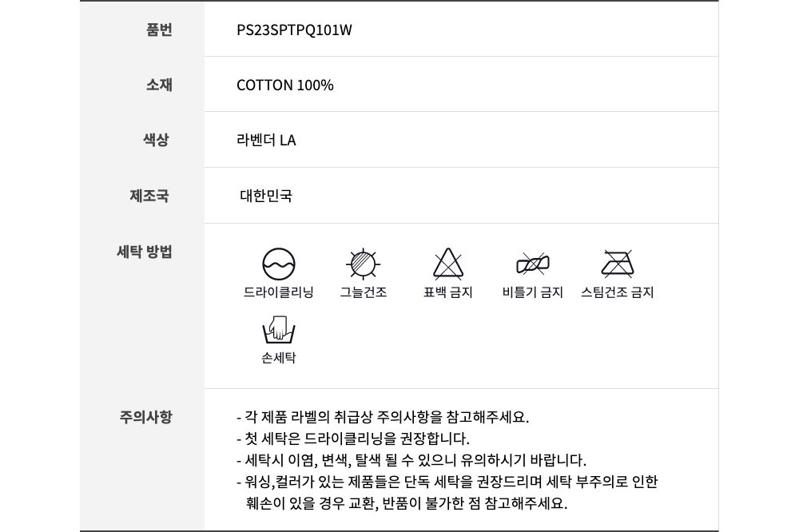Click the COTTON 100% material value
Viewport: 799px width, 532px height.
point(285,85)
